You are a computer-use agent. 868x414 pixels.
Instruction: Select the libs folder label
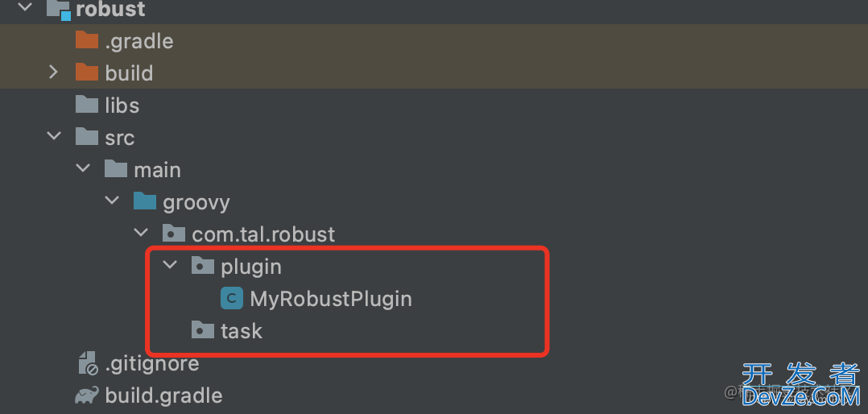click(122, 106)
